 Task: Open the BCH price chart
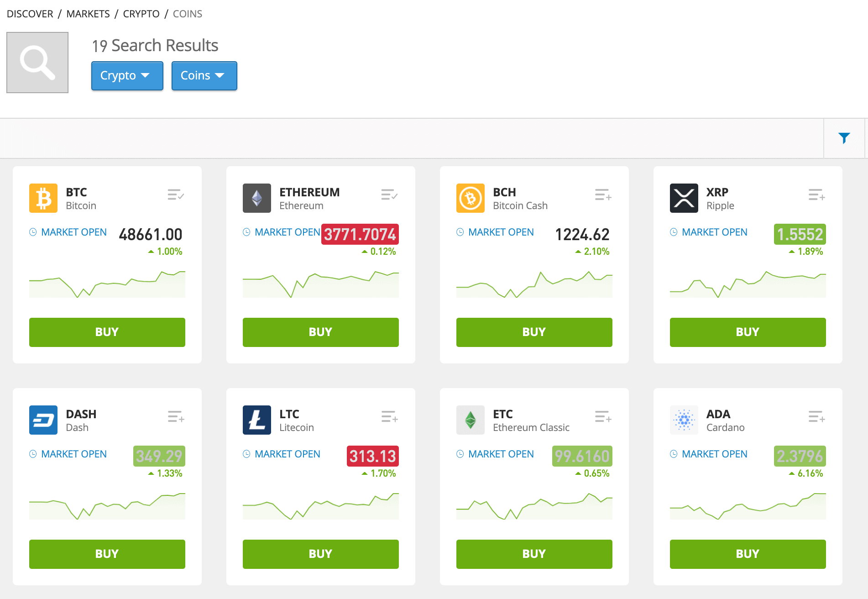coord(534,284)
